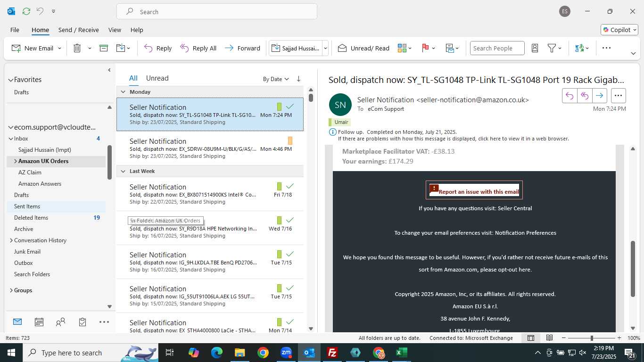Click the Translate icon in ribbon
The width and height of the screenshot is (644, 362).
[x=579, y=48]
